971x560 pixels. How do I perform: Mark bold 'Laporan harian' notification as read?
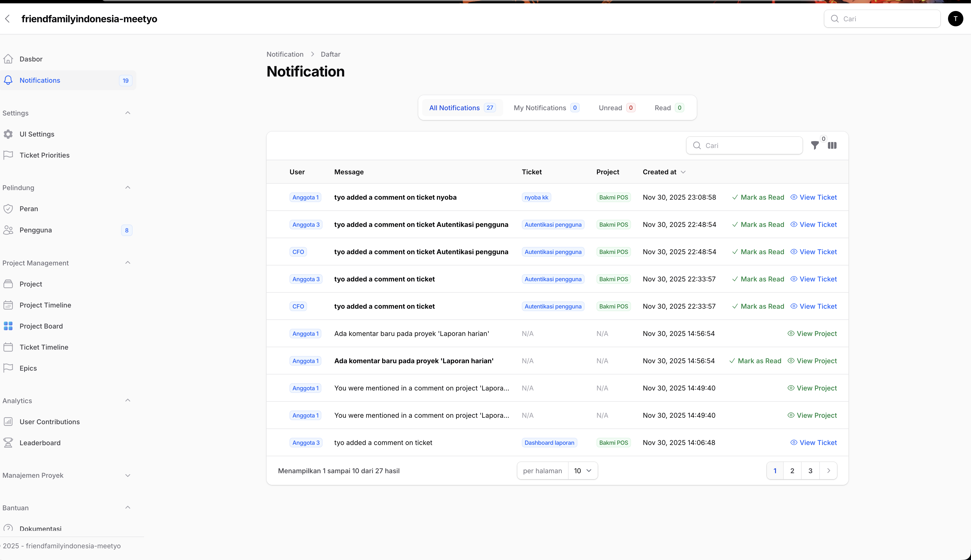click(x=755, y=361)
